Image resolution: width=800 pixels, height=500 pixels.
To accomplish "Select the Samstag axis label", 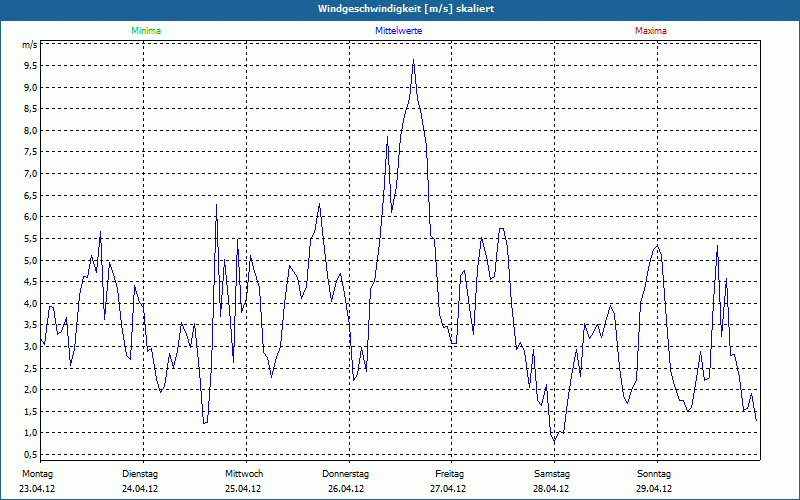I will pos(552,474).
